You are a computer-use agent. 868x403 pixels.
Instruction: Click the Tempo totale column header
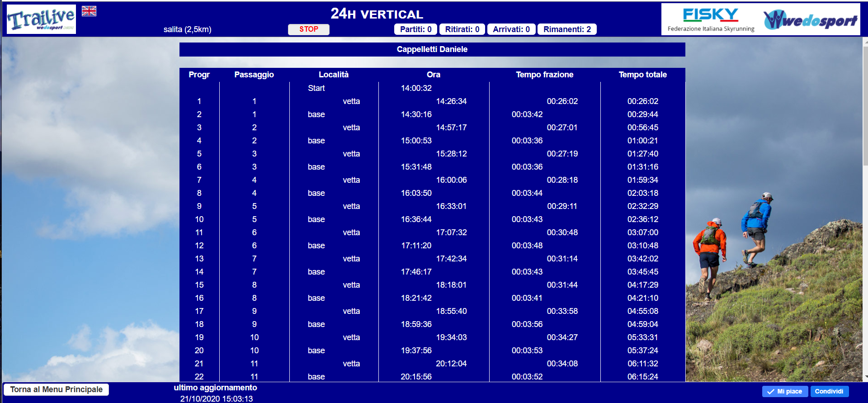click(643, 75)
